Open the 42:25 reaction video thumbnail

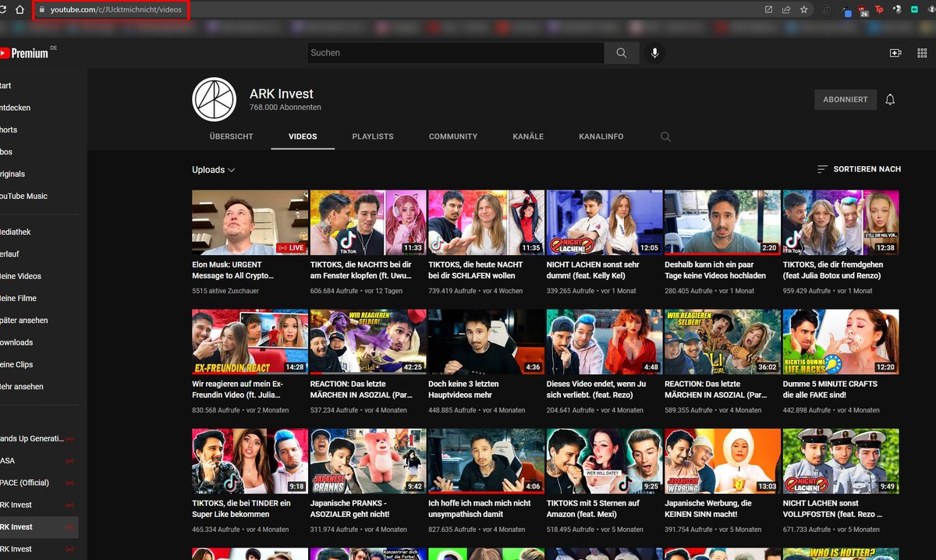pos(368,342)
